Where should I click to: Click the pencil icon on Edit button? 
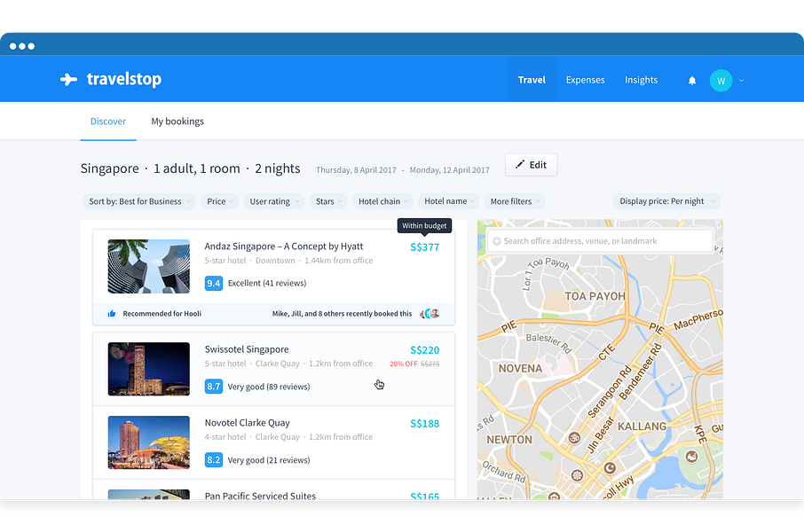point(520,165)
